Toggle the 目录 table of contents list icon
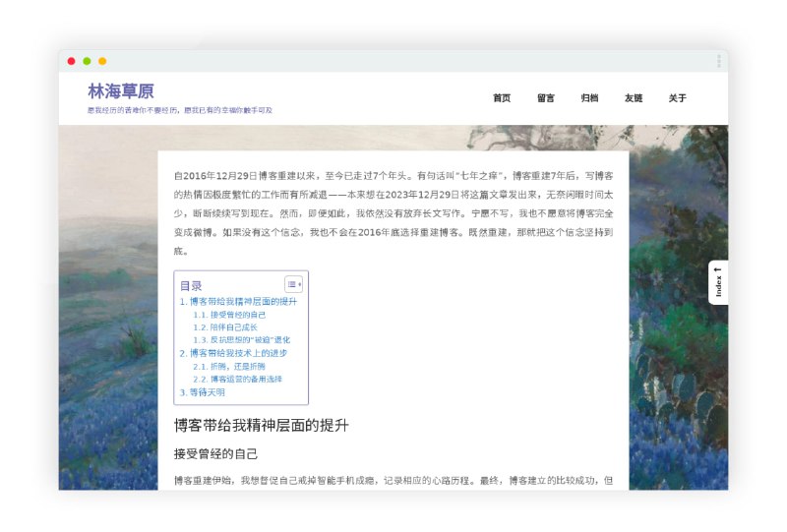Viewport: 787px width, 532px height. (293, 284)
